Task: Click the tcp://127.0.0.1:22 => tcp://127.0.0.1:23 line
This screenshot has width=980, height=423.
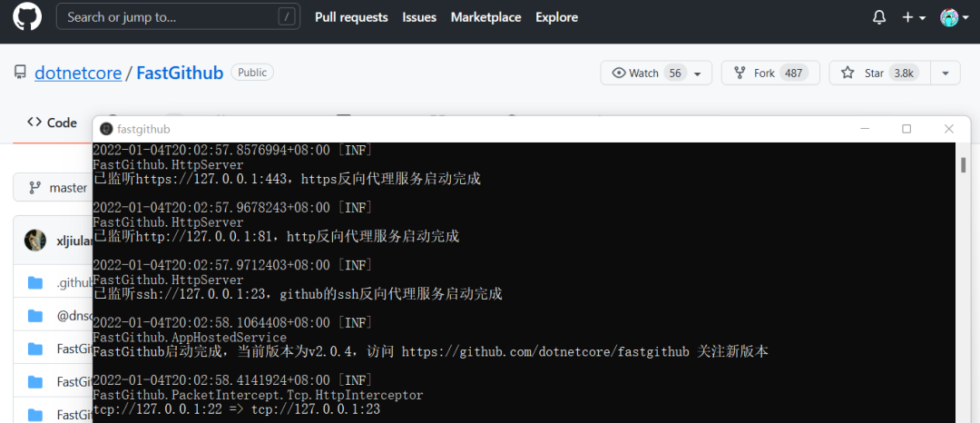Action: 236,410
